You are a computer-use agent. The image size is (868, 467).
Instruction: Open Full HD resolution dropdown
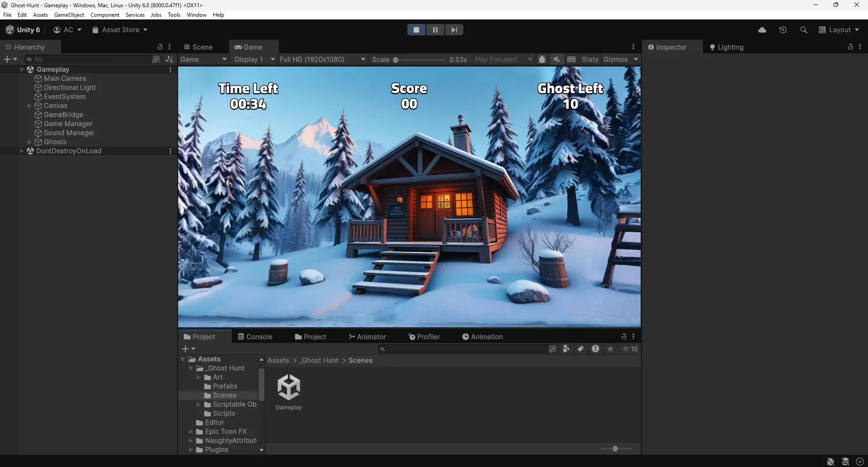[x=322, y=59]
